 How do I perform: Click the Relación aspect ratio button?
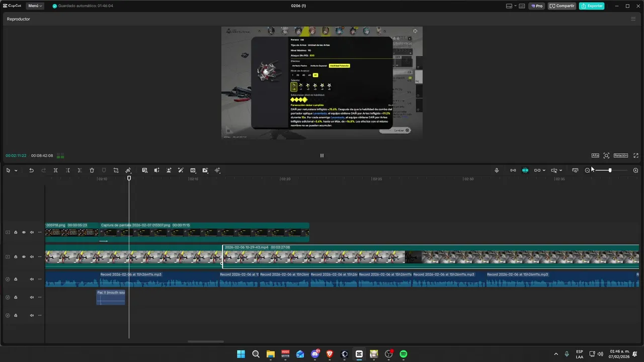click(620, 155)
